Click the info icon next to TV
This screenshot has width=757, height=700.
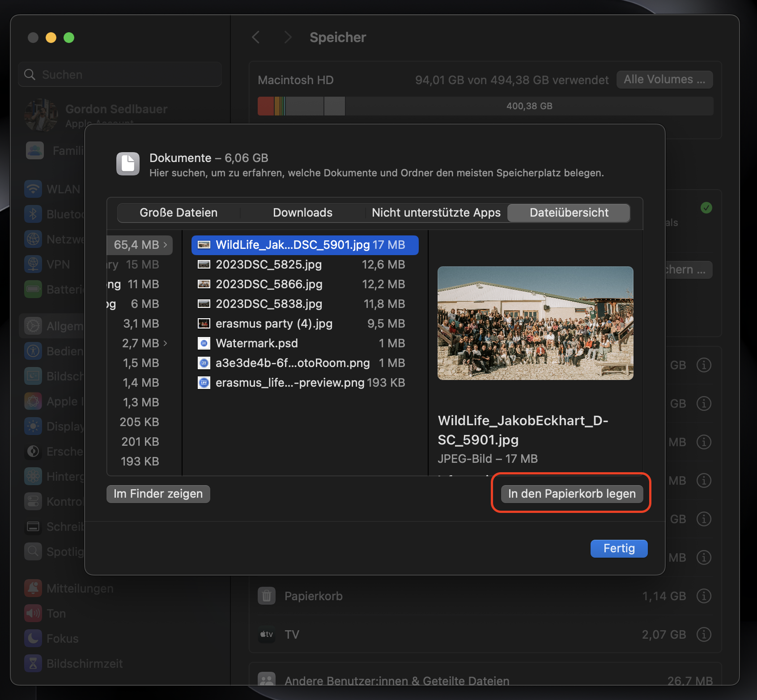click(x=703, y=634)
